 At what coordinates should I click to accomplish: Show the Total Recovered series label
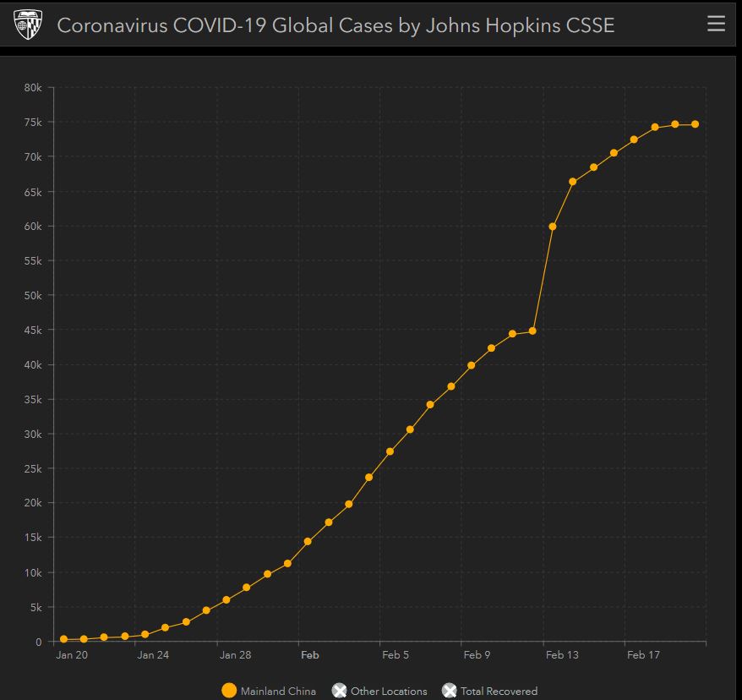point(499,692)
